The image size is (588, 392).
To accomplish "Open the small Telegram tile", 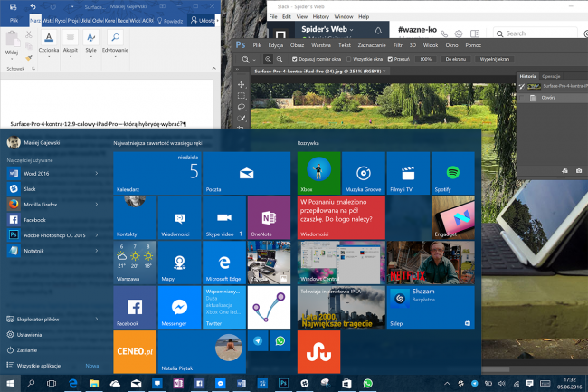I will (258, 341).
